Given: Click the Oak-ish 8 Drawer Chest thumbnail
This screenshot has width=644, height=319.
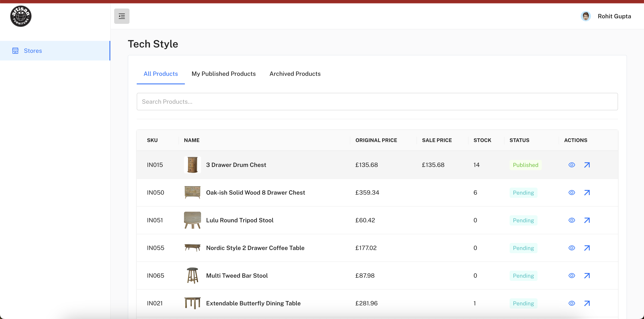Looking at the screenshot, I should [x=192, y=193].
